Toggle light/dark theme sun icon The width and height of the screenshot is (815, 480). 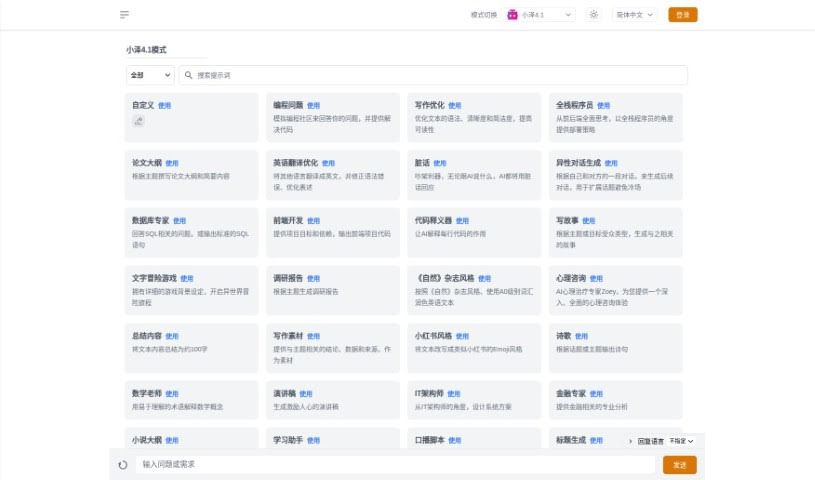pyautogui.click(x=594, y=15)
